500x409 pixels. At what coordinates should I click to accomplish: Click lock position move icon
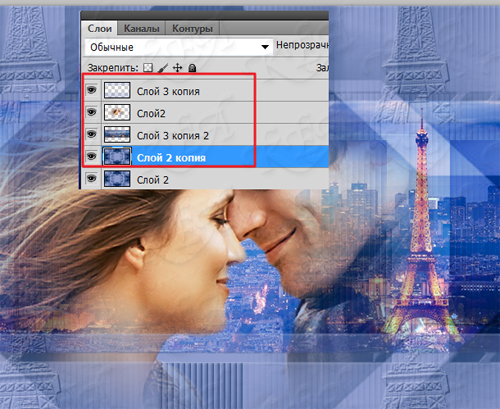178,68
